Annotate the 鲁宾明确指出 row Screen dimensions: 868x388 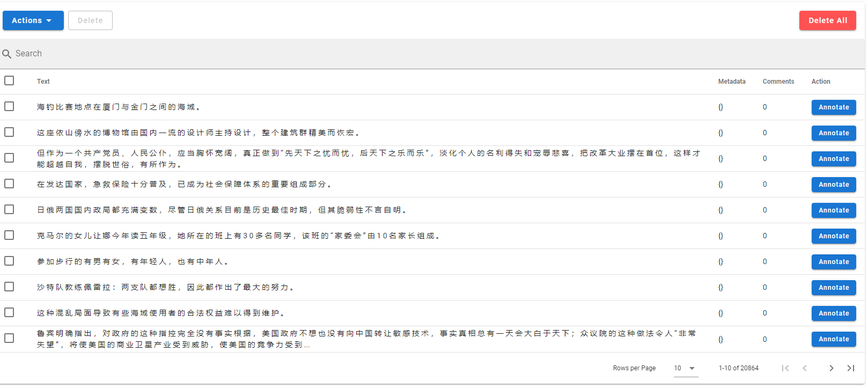click(x=834, y=339)
